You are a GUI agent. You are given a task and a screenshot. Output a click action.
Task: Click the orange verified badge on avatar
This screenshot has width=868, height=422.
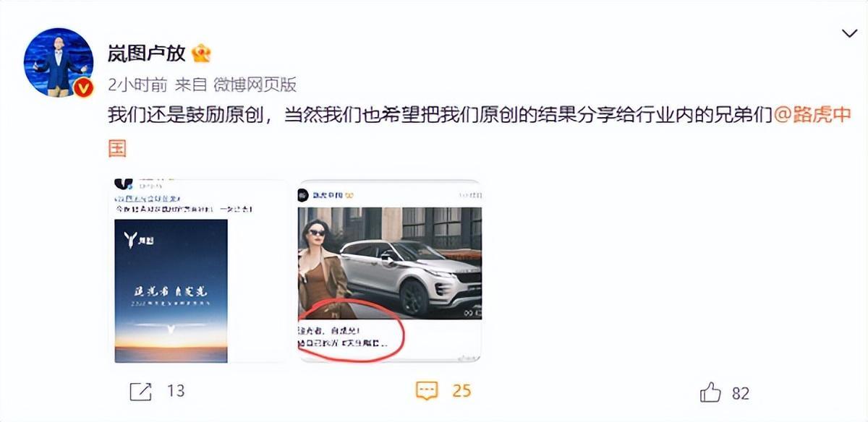click(85, 87)
